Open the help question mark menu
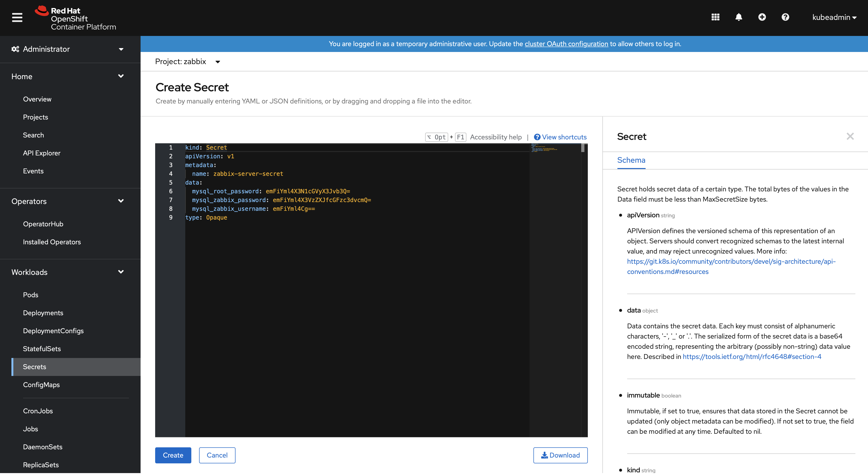This screenshot has width=868, height=476. click(x=785, y=17)
